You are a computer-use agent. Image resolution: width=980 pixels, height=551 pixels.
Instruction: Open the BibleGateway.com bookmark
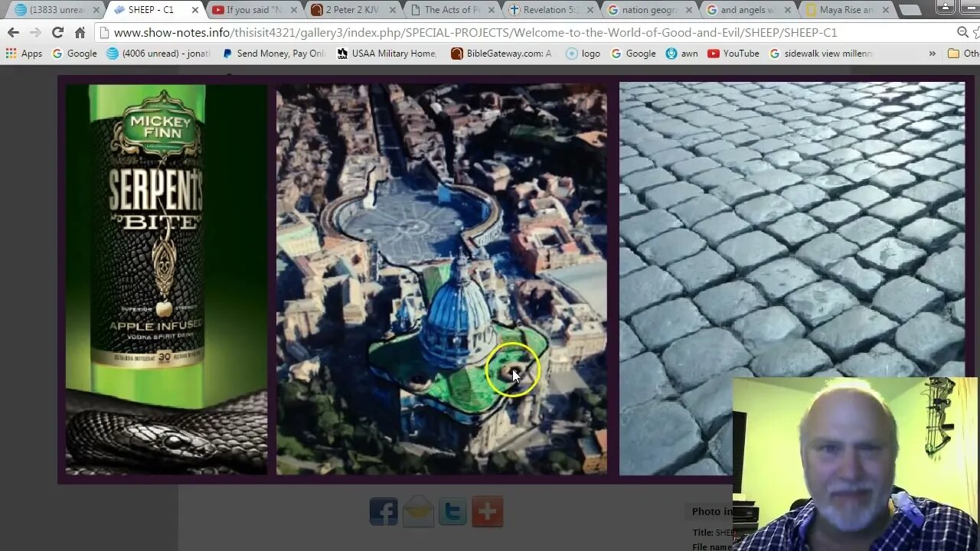[502, 54]
